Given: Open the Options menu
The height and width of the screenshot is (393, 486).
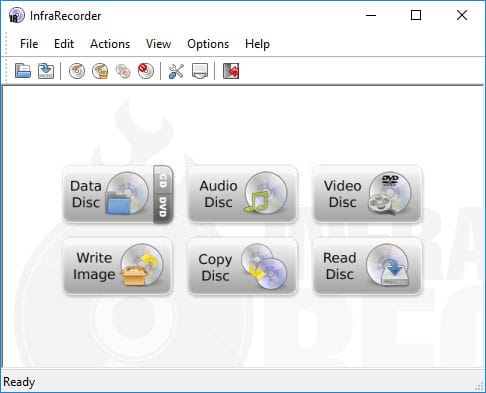Looking at the screenshot, I should tap(208, 44).
